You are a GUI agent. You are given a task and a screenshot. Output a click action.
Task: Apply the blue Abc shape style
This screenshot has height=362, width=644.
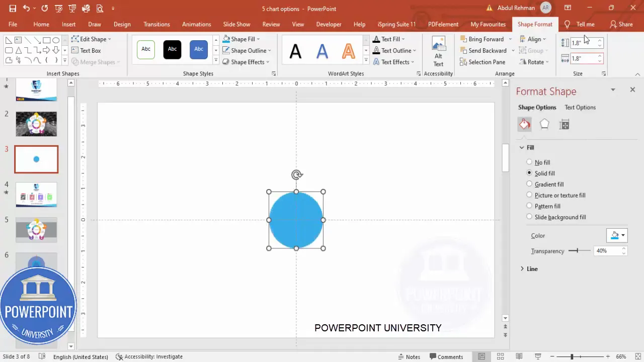(199, 49)
